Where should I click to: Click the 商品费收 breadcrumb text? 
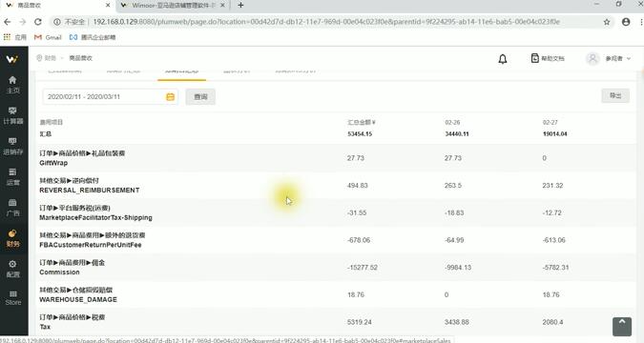point(80,58)
